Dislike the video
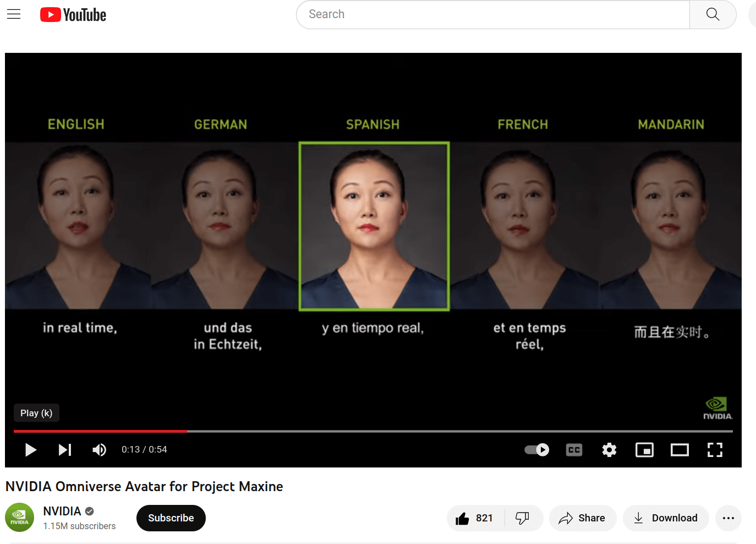This screenshot has height=544, width=756. (523, 518)
